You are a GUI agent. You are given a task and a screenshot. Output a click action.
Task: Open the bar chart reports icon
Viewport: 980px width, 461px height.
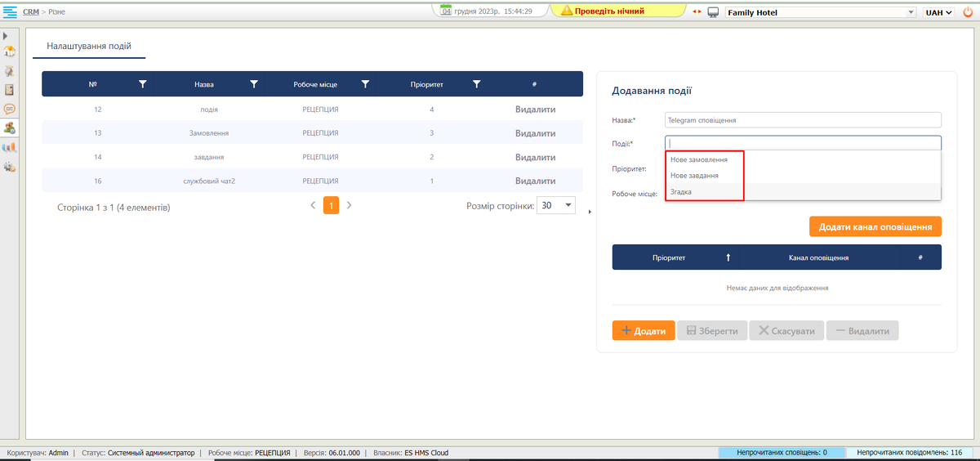click(10, 148)
